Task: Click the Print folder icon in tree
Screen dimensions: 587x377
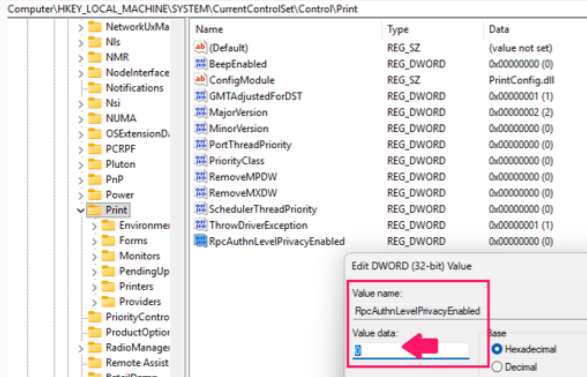Action: click(x=95, y=210)
